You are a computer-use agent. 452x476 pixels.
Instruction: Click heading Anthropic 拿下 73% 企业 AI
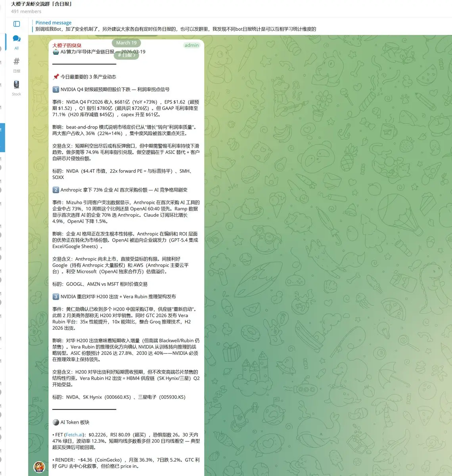coord(124,190)
